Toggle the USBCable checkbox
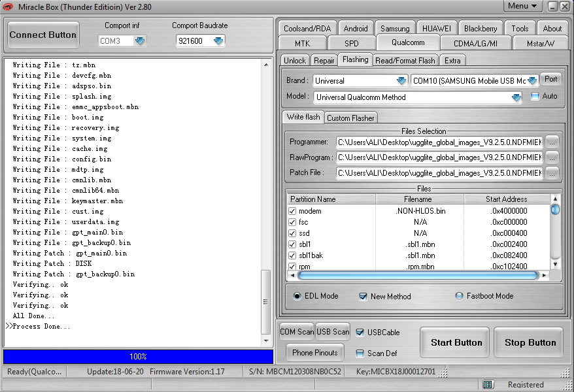574x392 pixels. (x=360, y=333)
